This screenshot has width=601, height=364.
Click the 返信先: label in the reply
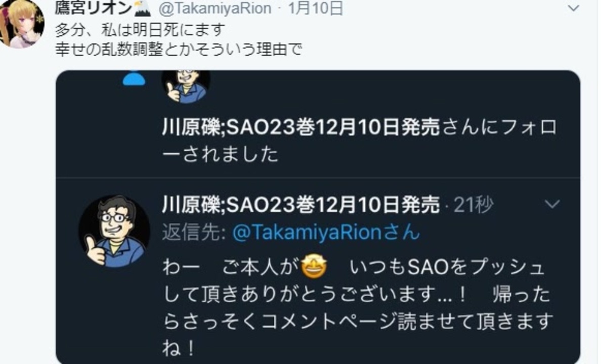pyautogui.click(x=194, y=232)
